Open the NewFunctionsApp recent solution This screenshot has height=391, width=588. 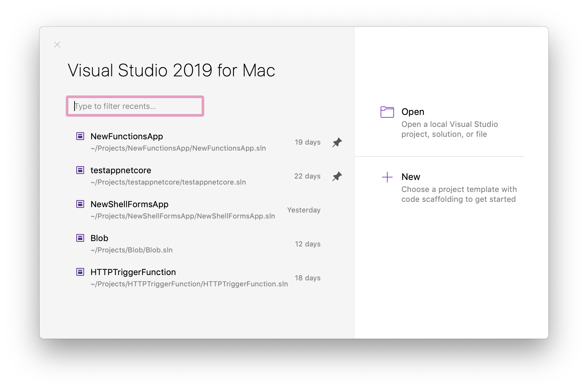tap(127, 136)
